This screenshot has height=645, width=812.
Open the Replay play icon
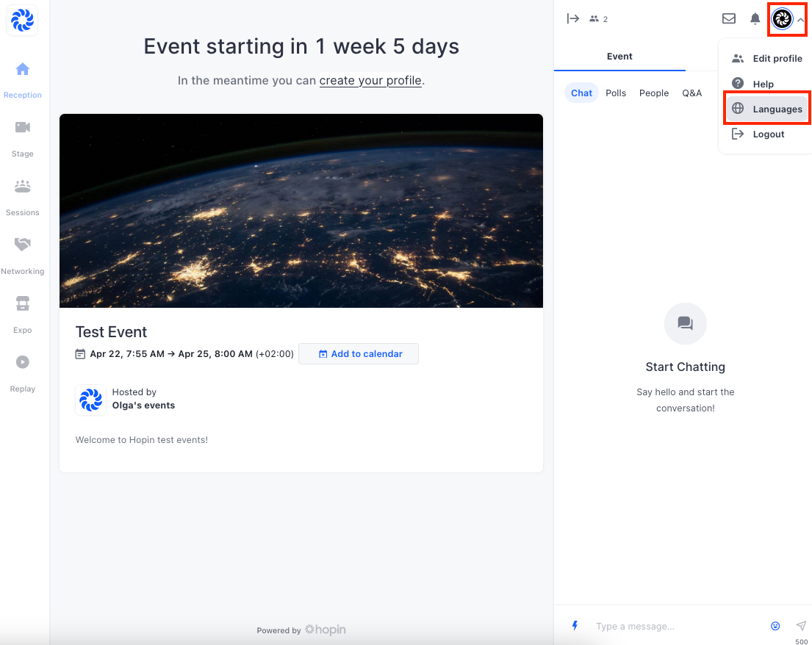coord(22,362)
